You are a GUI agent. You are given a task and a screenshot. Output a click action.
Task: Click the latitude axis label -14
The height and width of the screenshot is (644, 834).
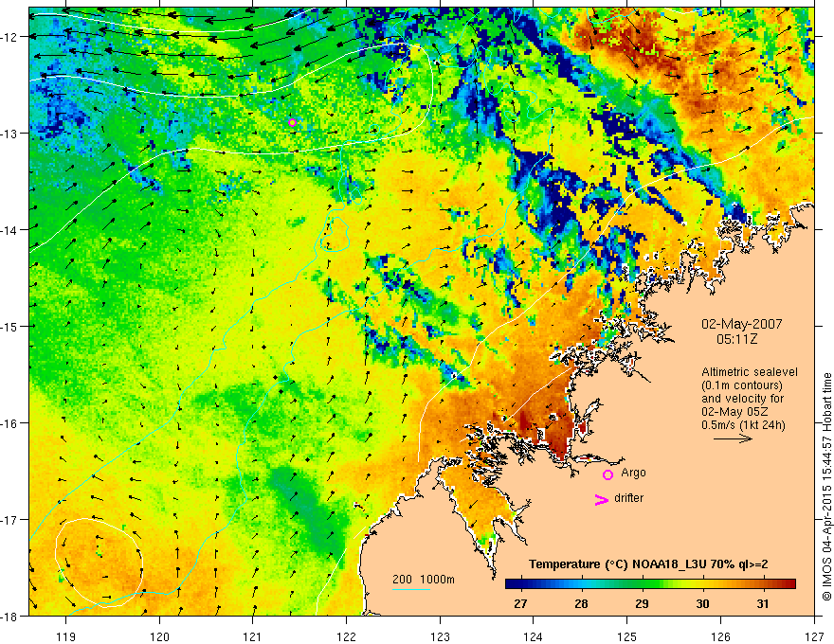[9, 230]
